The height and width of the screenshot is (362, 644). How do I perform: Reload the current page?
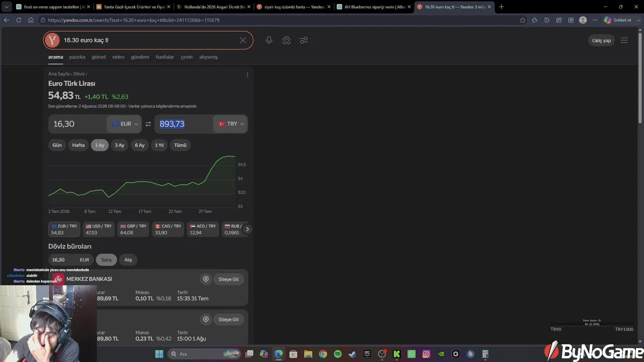point(19,20)
